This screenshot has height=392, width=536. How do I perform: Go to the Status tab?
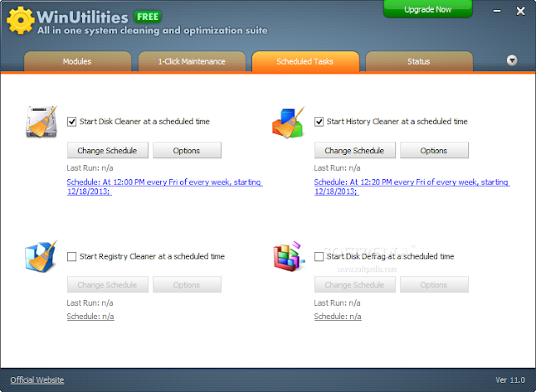pos(419,61)
